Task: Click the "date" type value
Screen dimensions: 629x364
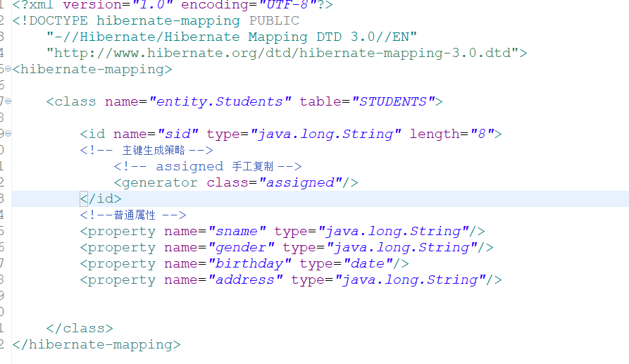Action: point(368,264)
